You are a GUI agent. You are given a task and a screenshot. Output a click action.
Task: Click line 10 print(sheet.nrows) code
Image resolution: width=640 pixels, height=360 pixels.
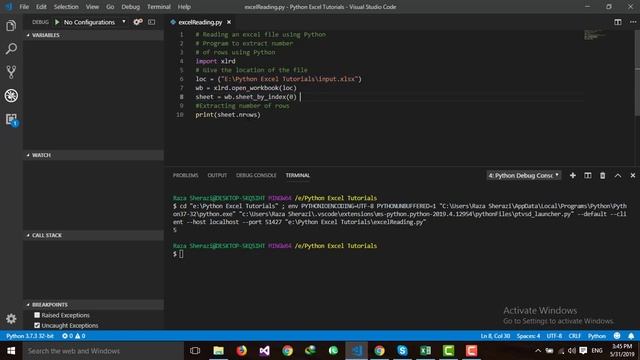[228, 115]
